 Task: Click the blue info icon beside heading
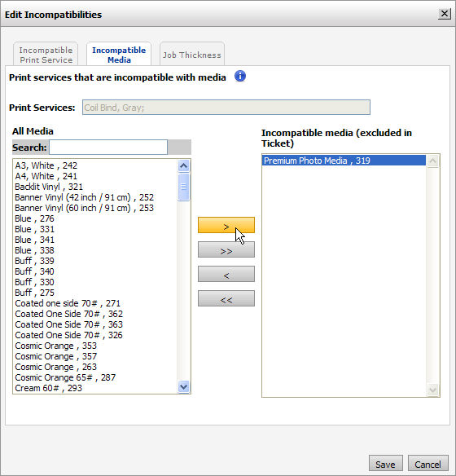coord(240,76)
